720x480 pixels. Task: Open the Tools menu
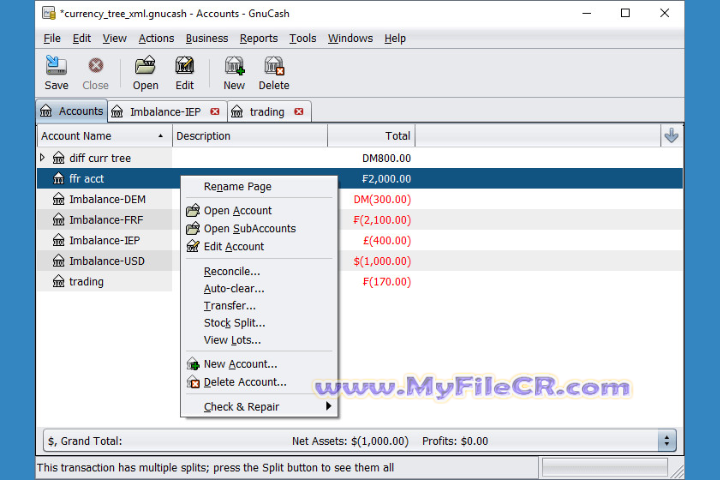[303, 39]
